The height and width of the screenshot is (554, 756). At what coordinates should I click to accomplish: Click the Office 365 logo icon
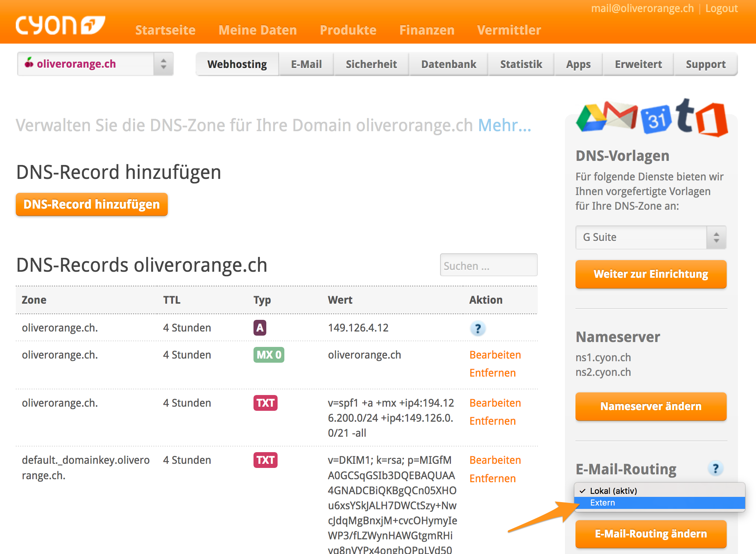pyautogui.click(x=712, y=120)
